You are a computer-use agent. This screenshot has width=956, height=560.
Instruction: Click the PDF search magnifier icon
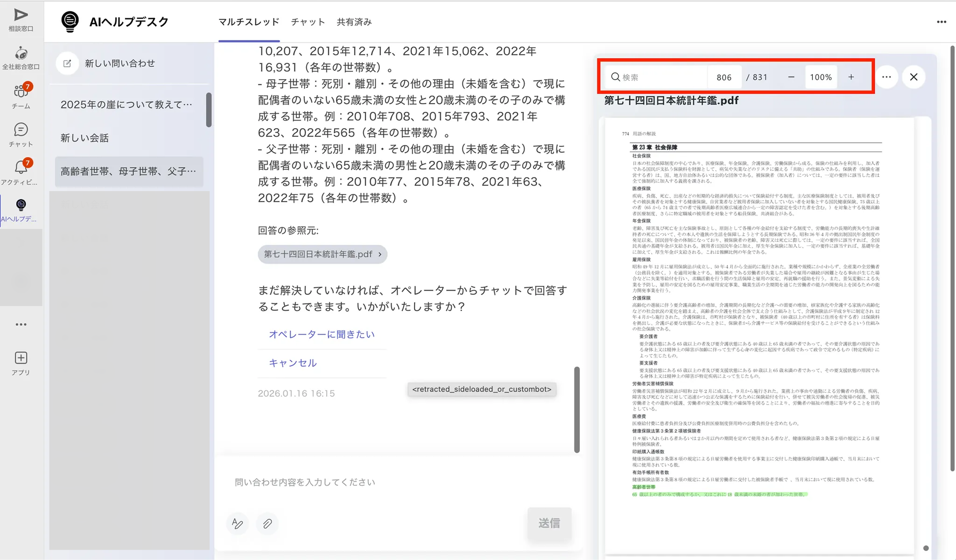[615, 77]
